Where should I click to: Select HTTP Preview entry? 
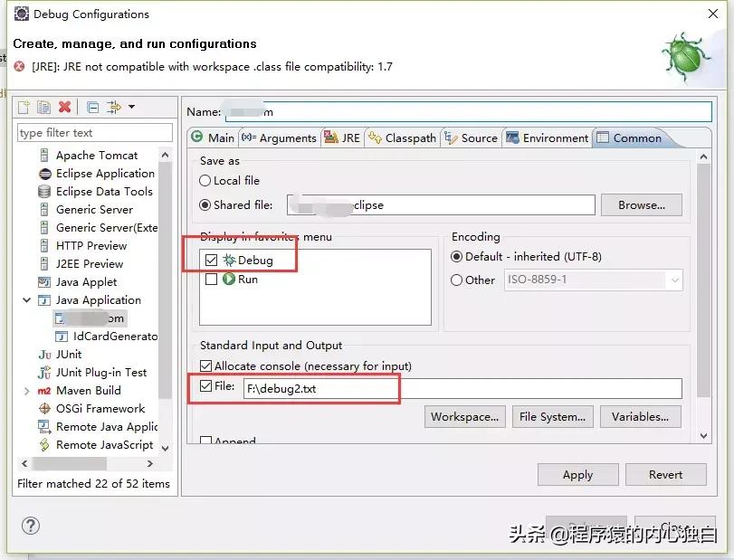tap(91, 245)
